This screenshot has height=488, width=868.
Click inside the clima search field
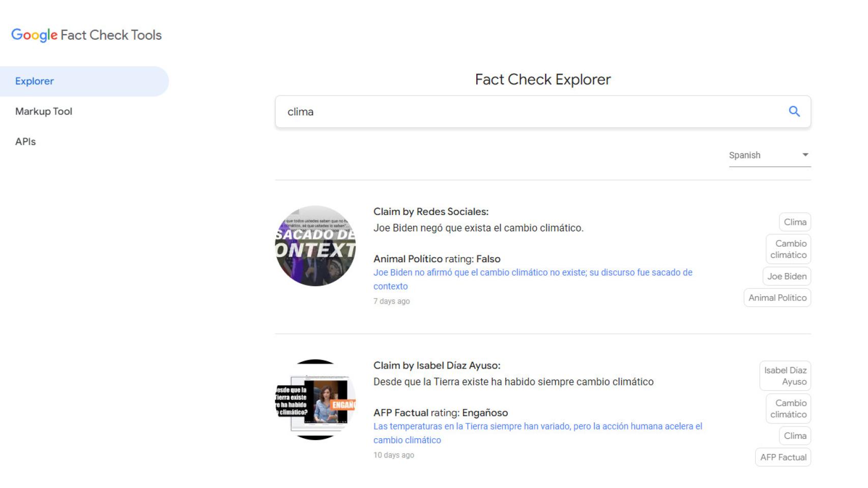509,111
